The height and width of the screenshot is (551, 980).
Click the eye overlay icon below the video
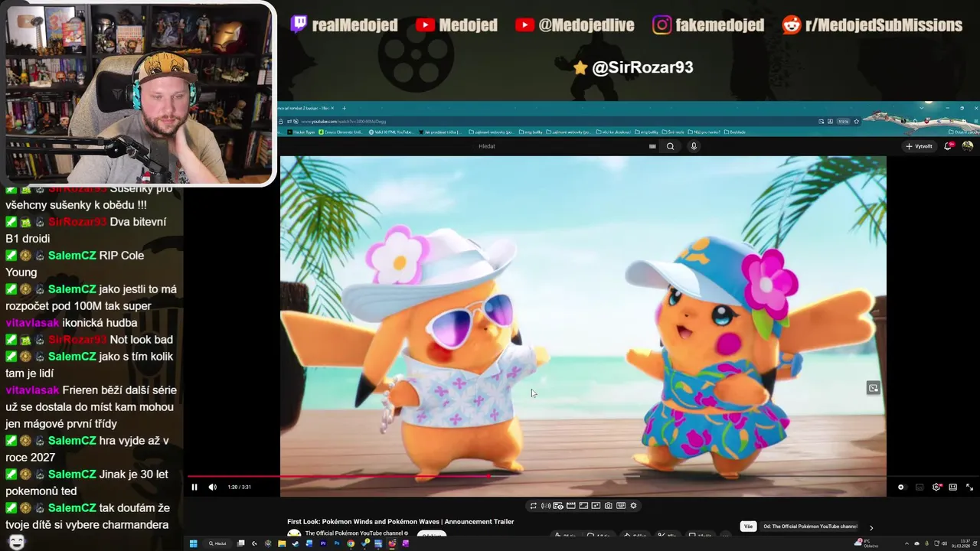558,505
